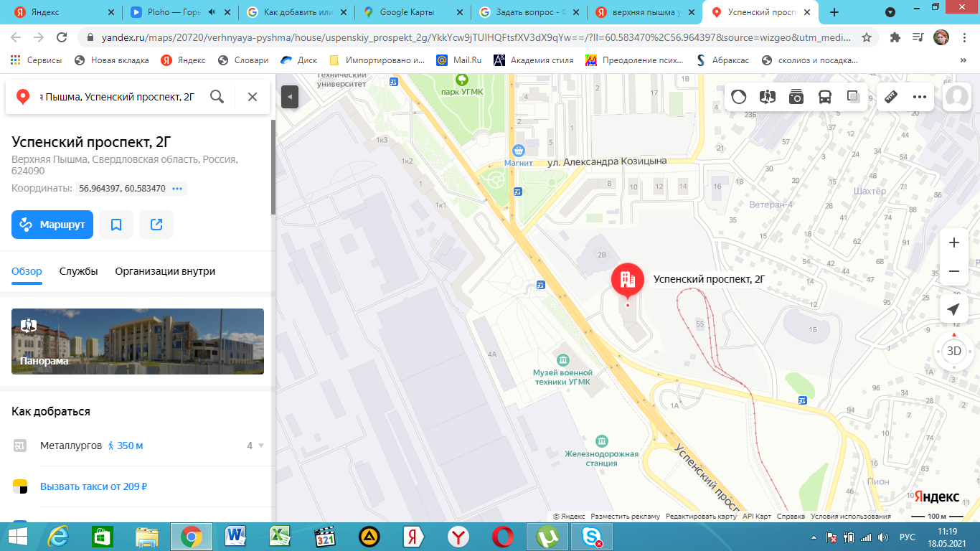This screenshot has width=980, height=551.
Task: Open the Условия использования link
Action: click(x=851, y=517)
